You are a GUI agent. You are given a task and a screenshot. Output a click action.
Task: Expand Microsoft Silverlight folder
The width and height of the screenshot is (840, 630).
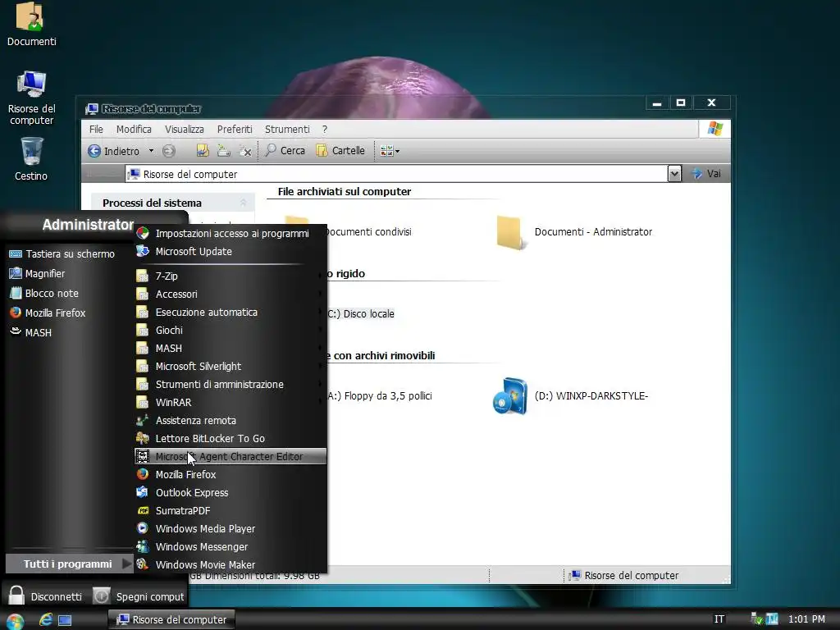230,367
